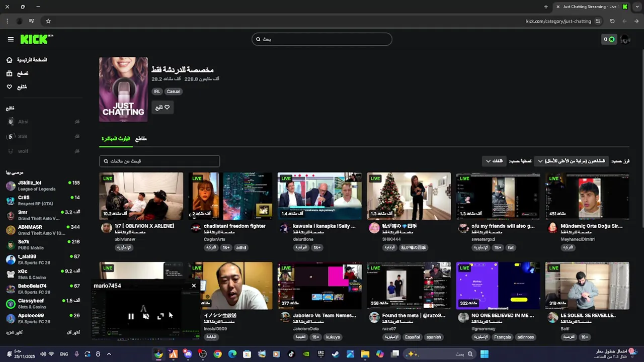The image size is (644, 362).
Task: Open the languages filter dropdown
Action: click(494, 161)
